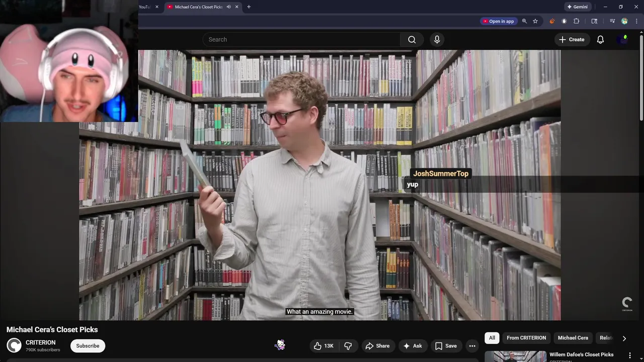Open Willem Dafoe's Closet Picks video title
Image resolution: width=644 pixels, height=362 pixels.
pos(582,355)
